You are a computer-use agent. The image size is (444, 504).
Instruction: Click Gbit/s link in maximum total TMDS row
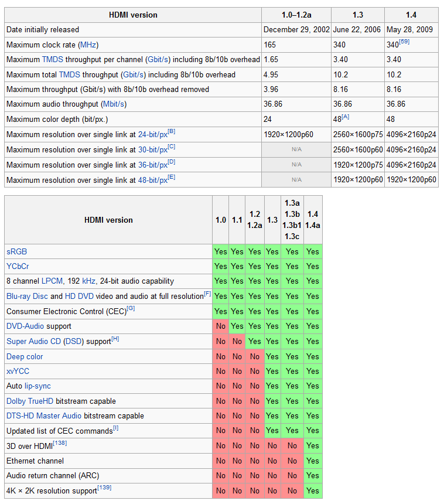coord(134,74)
